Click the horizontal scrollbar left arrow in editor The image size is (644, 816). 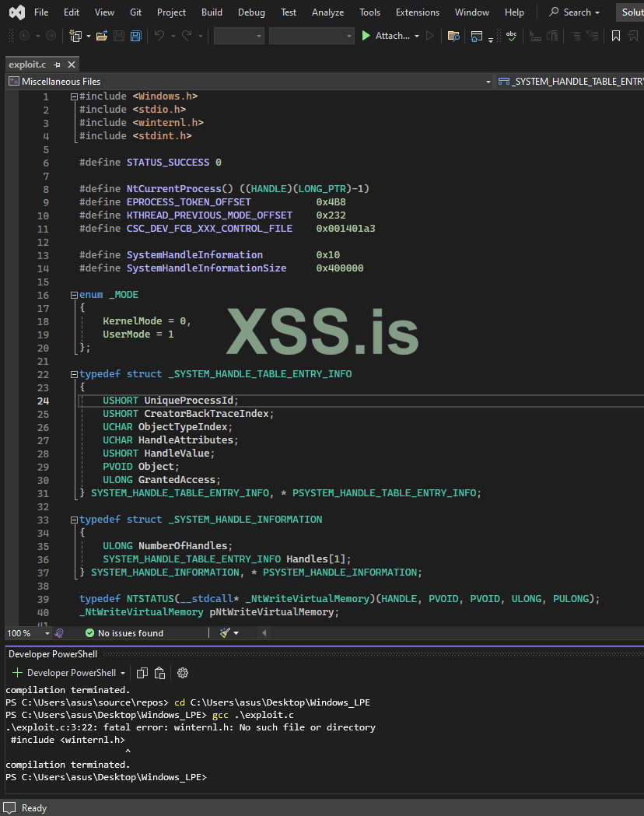pos(264,633)
